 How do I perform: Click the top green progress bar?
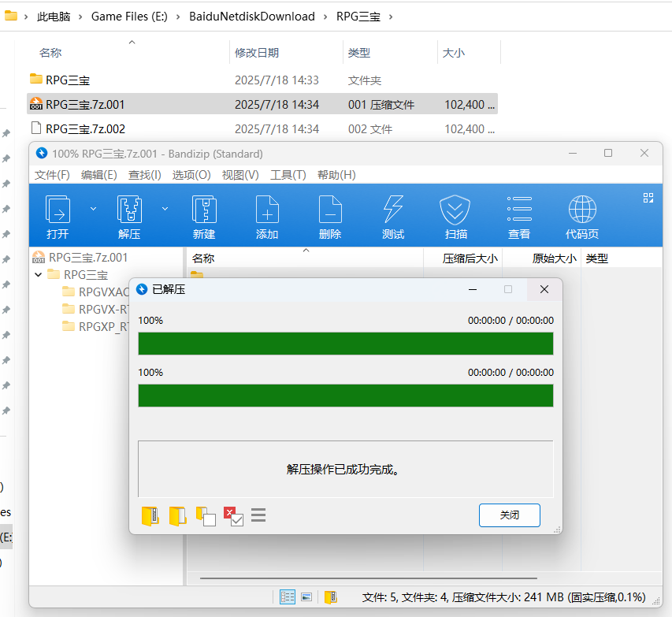pyautogui.click(x=345, y=344)
